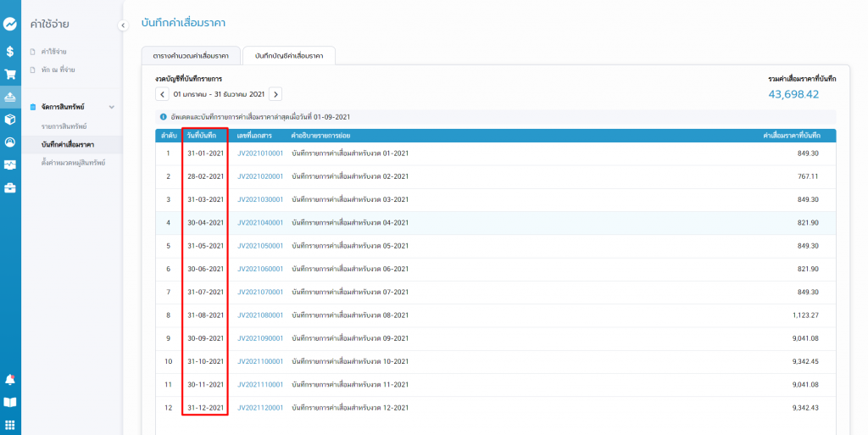868x435 pixels.
Task: Select the box inventory icon in sidebar
Action: click(x=10, y=120)
